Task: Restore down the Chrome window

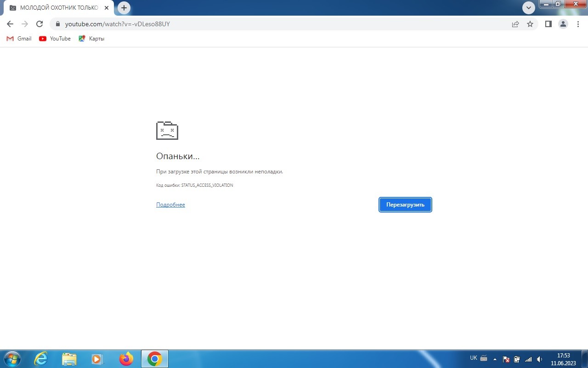Action: click(x=558, y=4)
